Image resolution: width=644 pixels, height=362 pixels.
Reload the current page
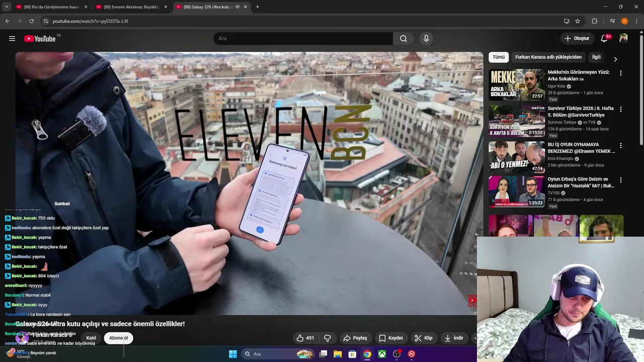click(x=31, y=21)
